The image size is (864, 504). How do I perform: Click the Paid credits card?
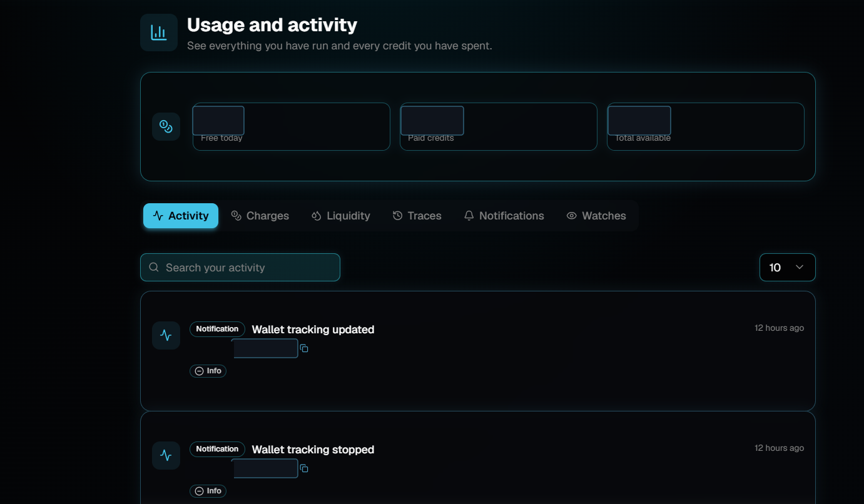pos(499,126)
